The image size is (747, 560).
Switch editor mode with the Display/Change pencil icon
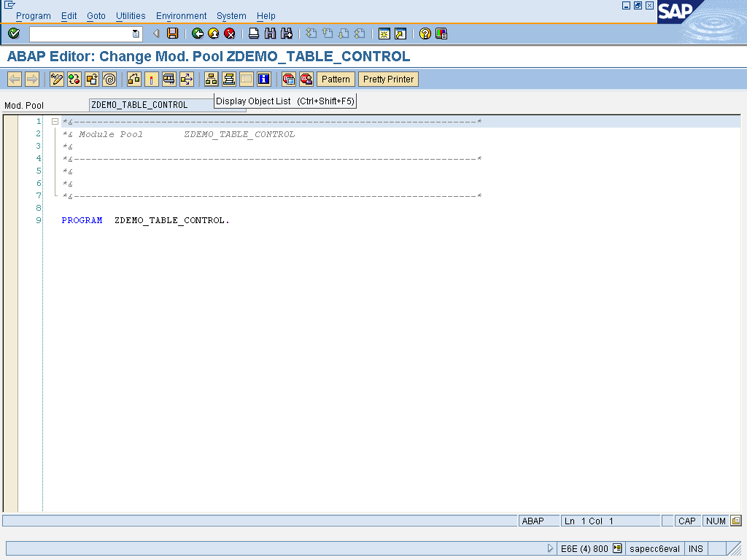(56, 79)
